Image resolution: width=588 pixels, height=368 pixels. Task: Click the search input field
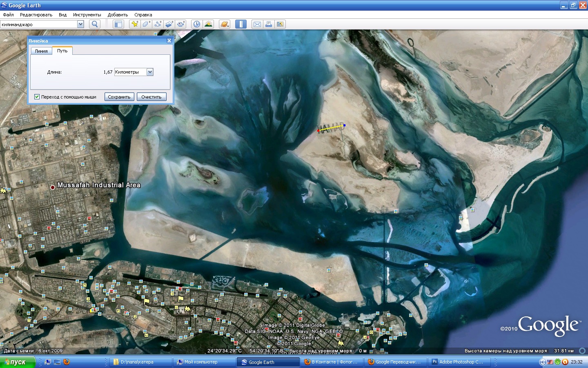pyautogui.click(x=39, y=24)
